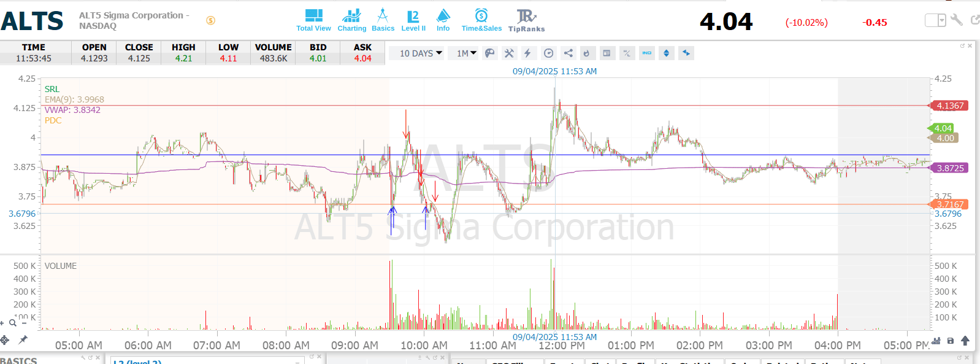Select the orange 3.7167 price marker
Viewport: 980px width, 364px height.
(949, 204)
